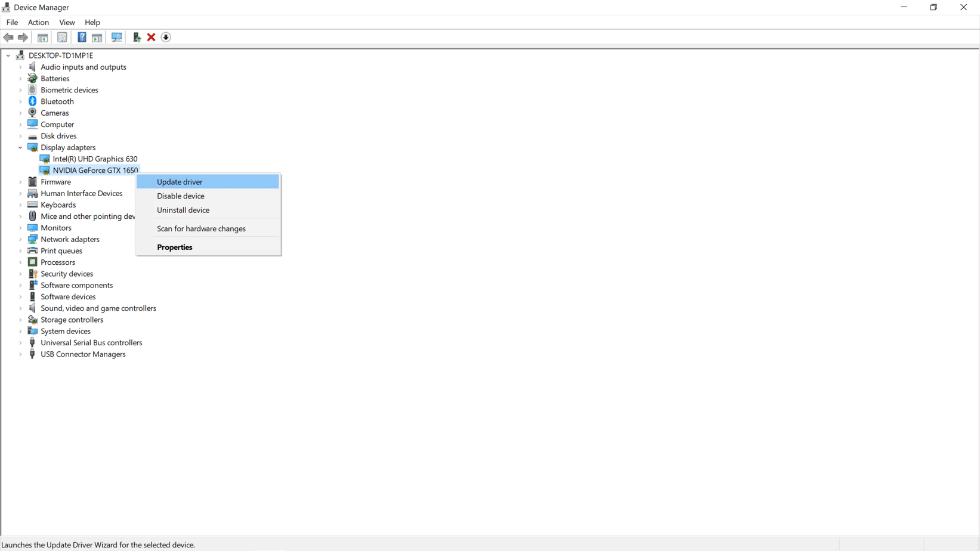Viewport: 980px width, 551px height.
Task: Collapse the DESKTOP-TD1MP1E root node
Action: [x=8, y=55]
